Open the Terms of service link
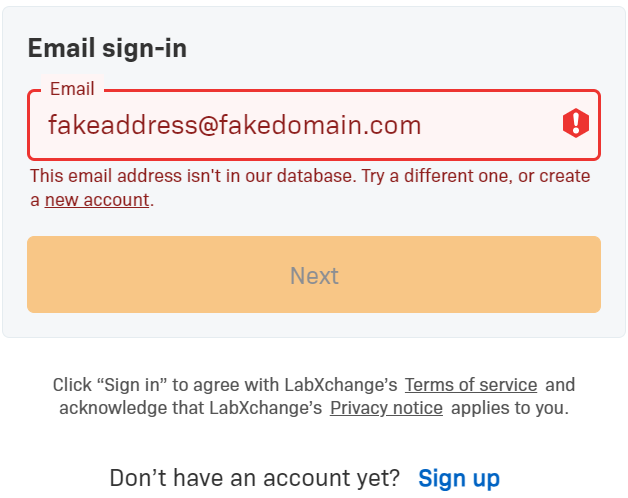Screen dimensions: 628x498 (471, 385)
